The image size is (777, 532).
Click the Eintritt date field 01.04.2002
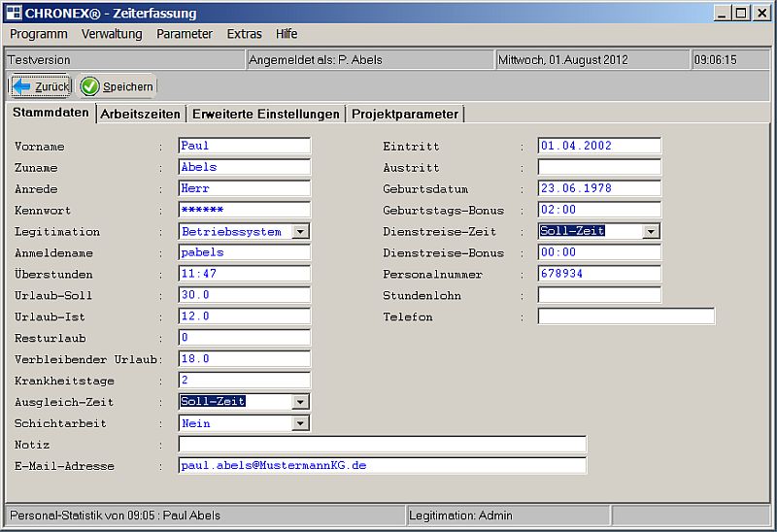tap(599, 146)
